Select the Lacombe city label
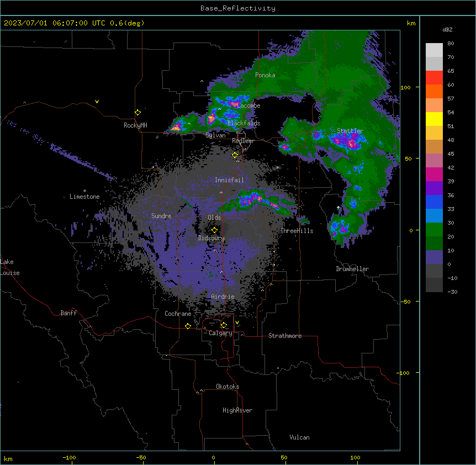476x465 pixels. tap(248, 105)
